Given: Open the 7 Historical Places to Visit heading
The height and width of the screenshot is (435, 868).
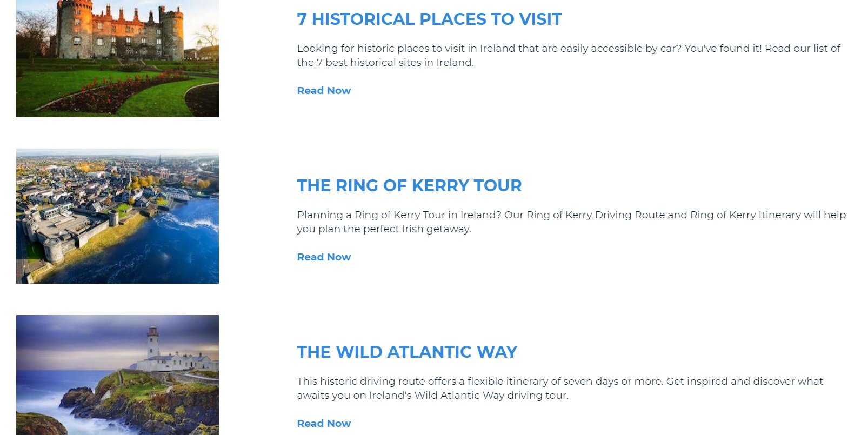Looking at the screenshot, I should point(429,19).
